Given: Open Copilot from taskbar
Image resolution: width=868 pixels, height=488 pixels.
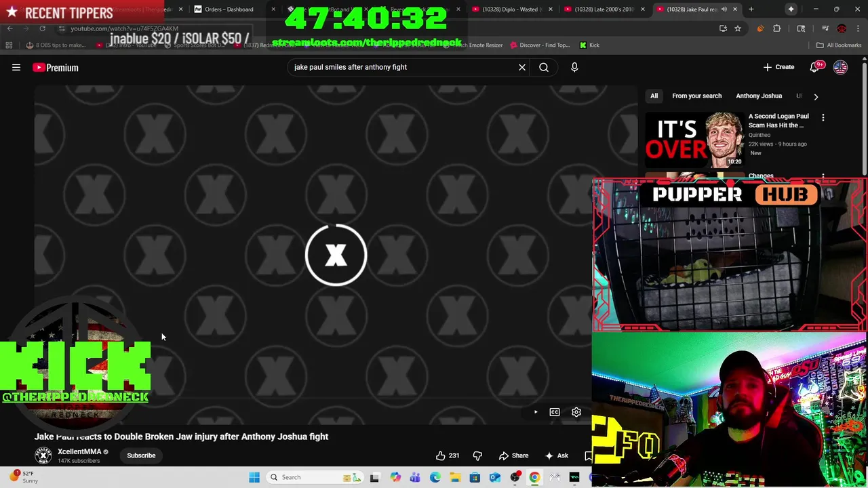Looking at the screenshot, I should (x=395, y=477).
